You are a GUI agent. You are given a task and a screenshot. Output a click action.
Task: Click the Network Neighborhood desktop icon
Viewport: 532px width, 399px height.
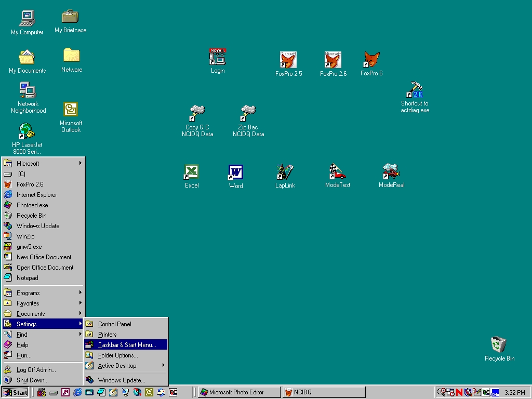point(28,98)
